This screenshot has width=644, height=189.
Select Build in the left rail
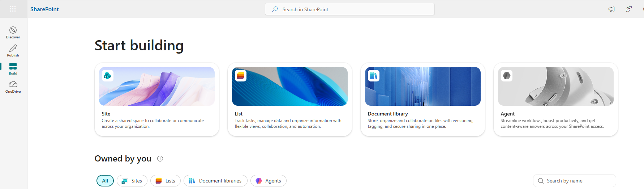click(x=13, y=69)
